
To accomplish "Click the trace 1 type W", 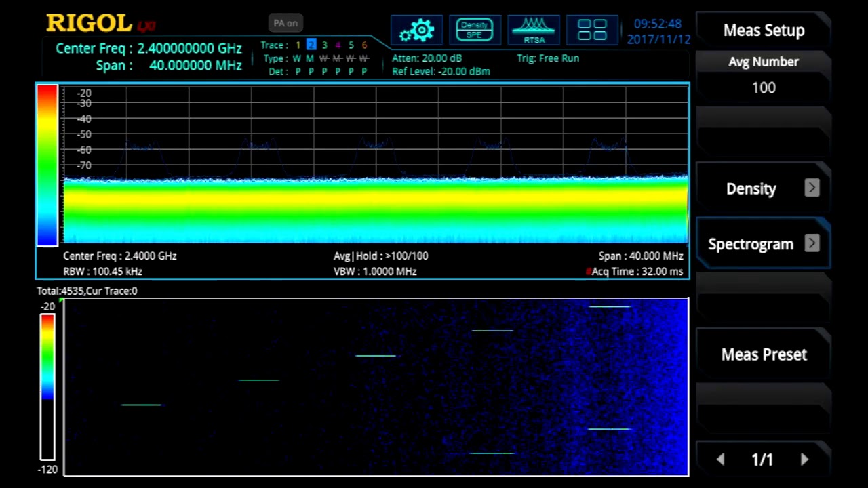I will [x=297, y=58].
